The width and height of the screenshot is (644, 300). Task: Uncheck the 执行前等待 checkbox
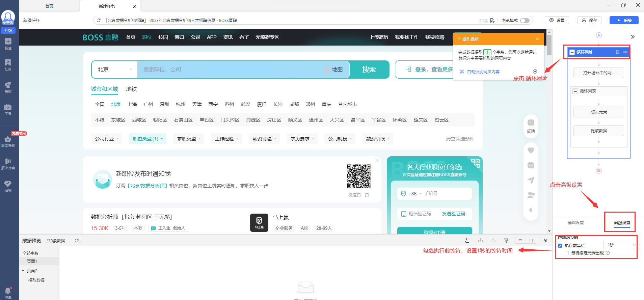560,246
